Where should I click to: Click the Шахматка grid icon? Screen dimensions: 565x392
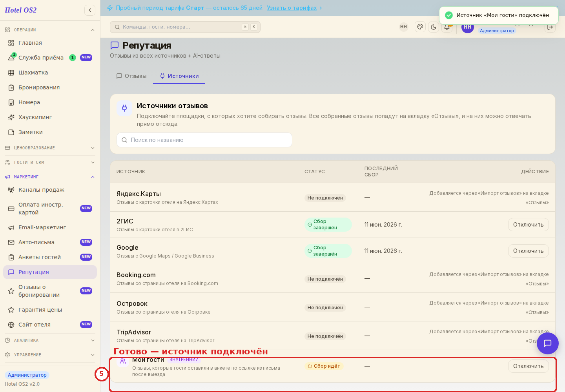click(x=11, y=73)
